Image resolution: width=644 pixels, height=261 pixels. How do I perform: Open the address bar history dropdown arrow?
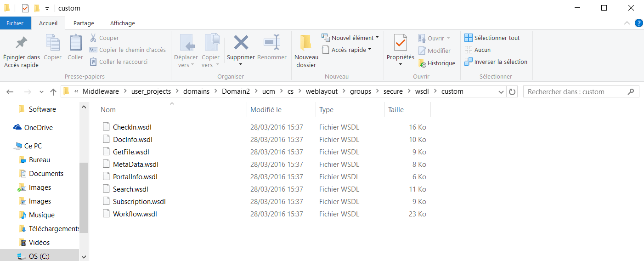501,92
